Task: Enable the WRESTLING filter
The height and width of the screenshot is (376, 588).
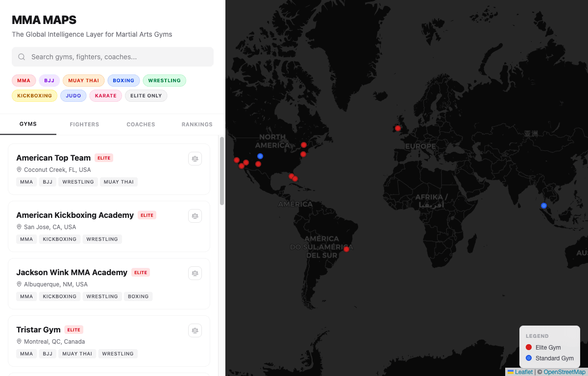Action: 164,80
